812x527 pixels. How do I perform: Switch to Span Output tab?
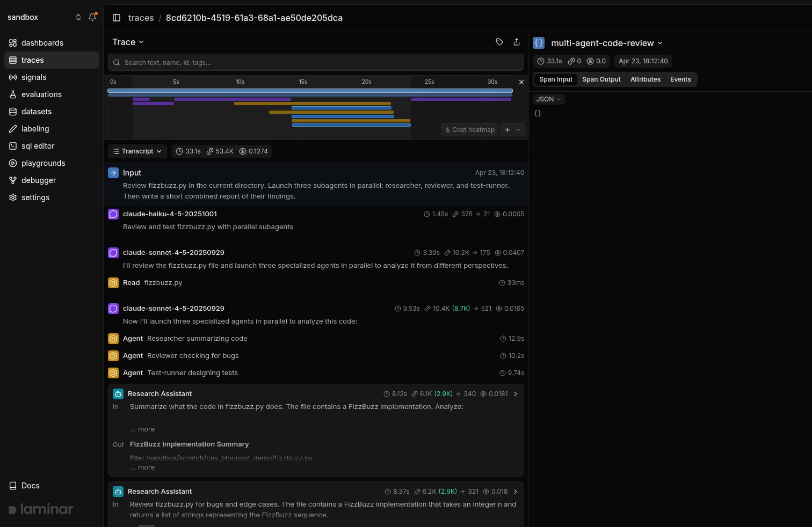(601, 79)
